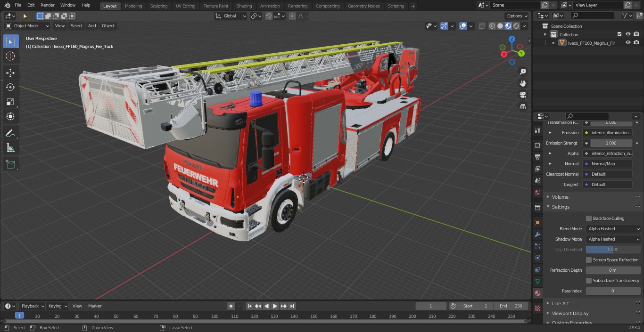The height and width of the screenshot is (332, 644).
Task: Activate the Select Box tool
Action: [x=10, y=42]
